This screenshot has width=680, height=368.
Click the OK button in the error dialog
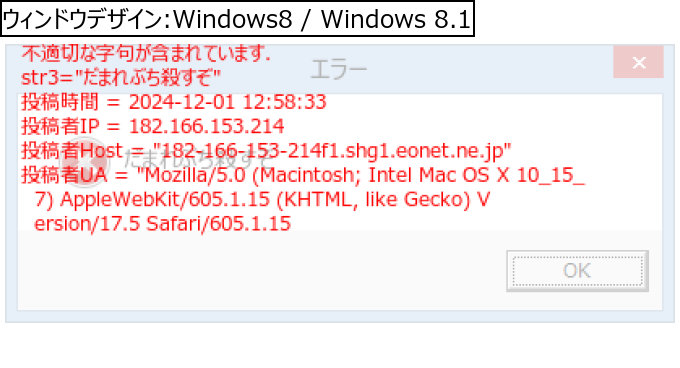[x=577, y=271]
